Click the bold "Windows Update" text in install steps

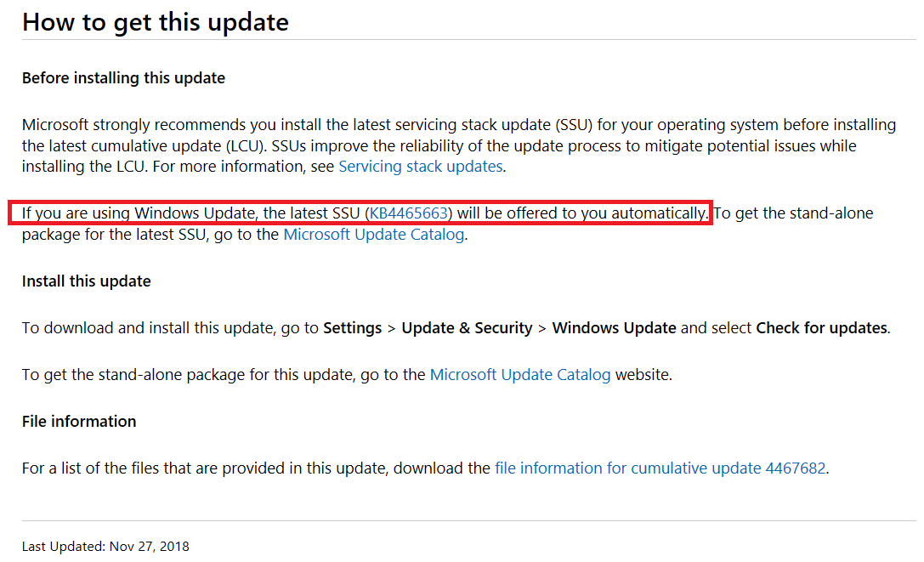coord(614,328)
